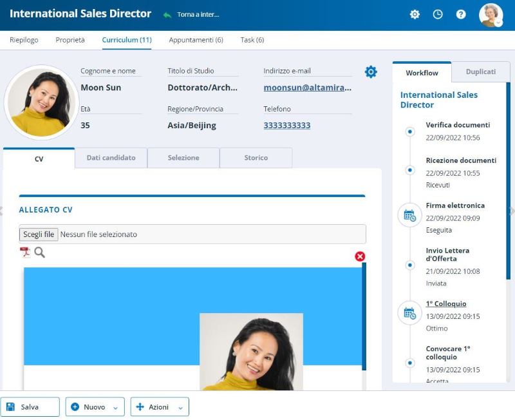This screenshot has width=515, height=420.
Task: Select the Storico tab
Action: [x=257, y=157]
